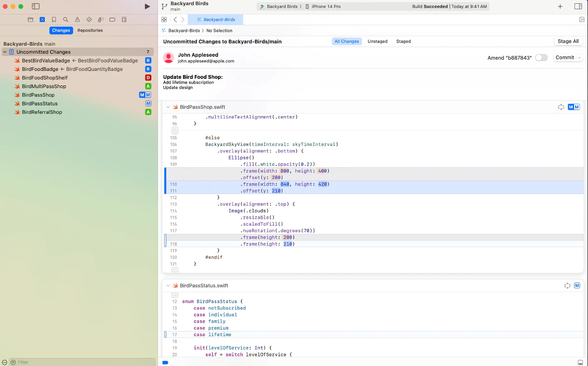The width and height of the screenshot is (588, 366).
Task: Add an editor split on right
Action: click(x=581, y=20)
